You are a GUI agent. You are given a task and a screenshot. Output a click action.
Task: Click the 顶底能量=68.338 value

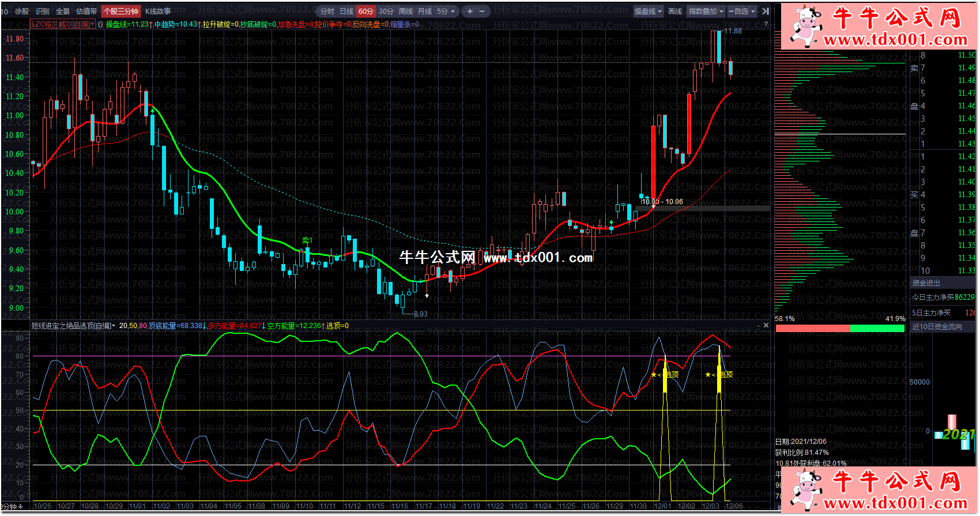coord(176,326)
